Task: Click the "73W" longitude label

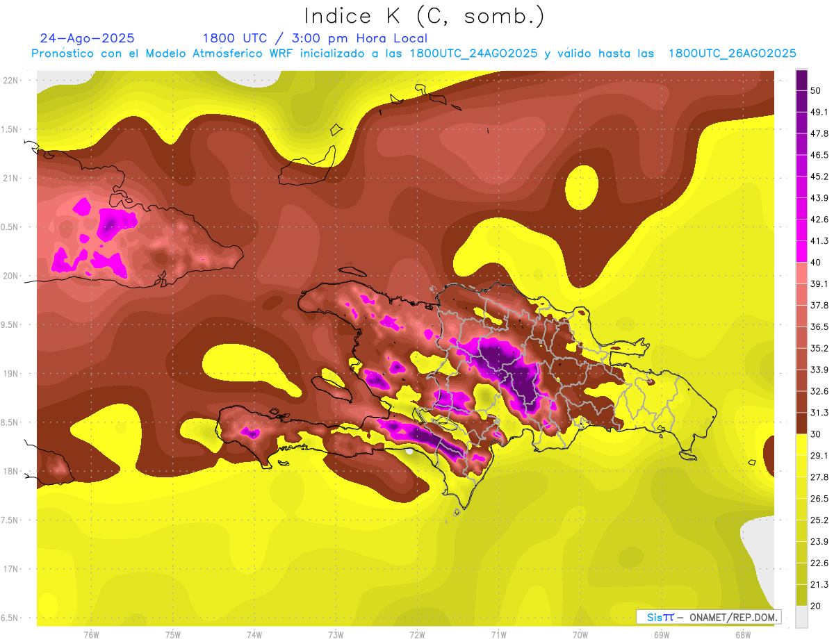Action: (336, 634)
